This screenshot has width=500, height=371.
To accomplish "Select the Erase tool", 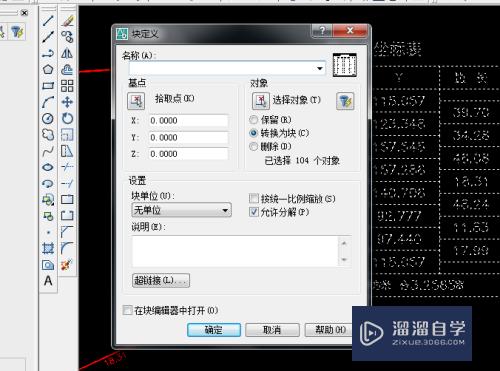I will pyautogui.click(x=67, y=20).
